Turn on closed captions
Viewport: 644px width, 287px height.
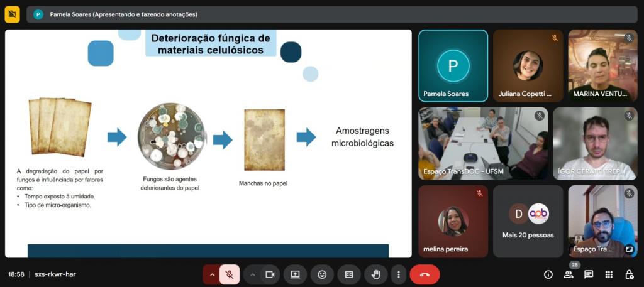pos(349,274)
